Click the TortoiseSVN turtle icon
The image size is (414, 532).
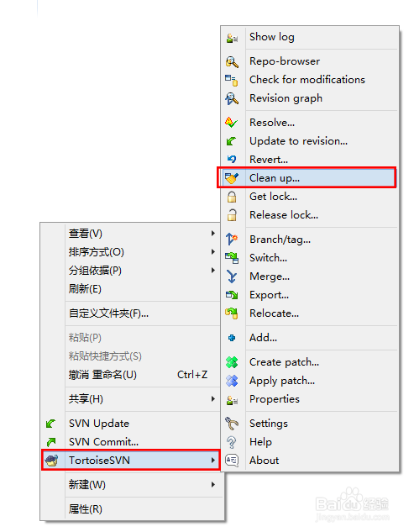(51, 461)
